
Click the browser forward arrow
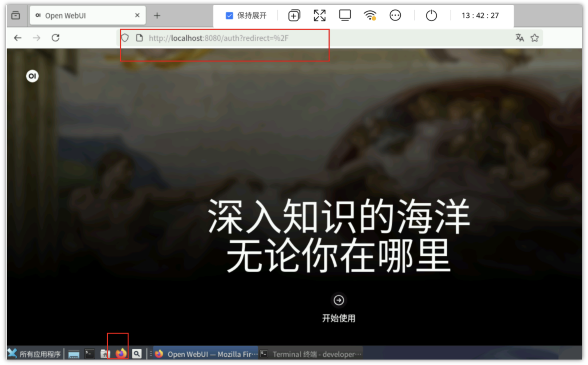[36, 38]
